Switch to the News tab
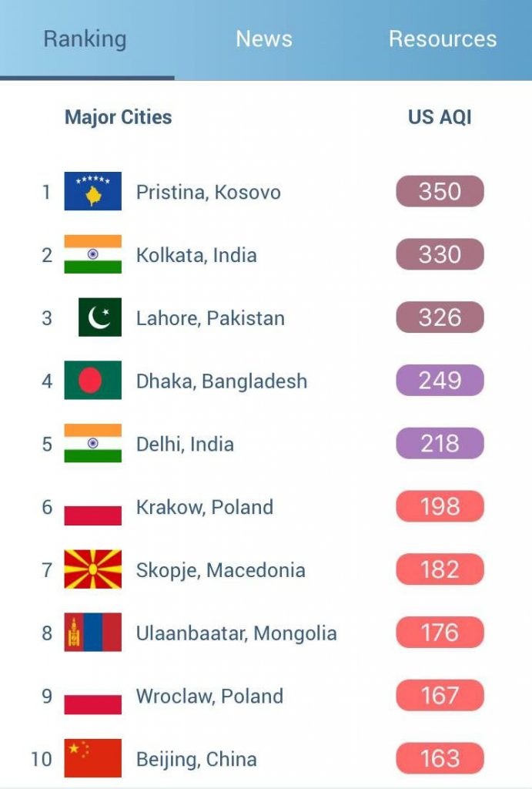Viewport: 532px width, 789px height. 265,39
